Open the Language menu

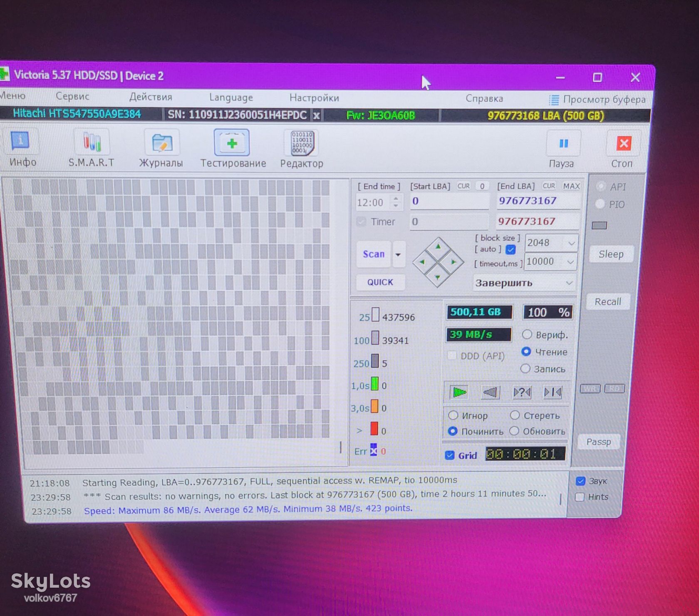coord(231,97)
